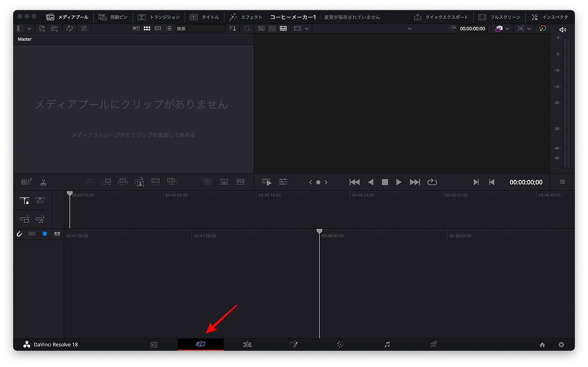Open the timeline options hamburger menu
This screenshot has width=588, height=367.
(562, 182)
